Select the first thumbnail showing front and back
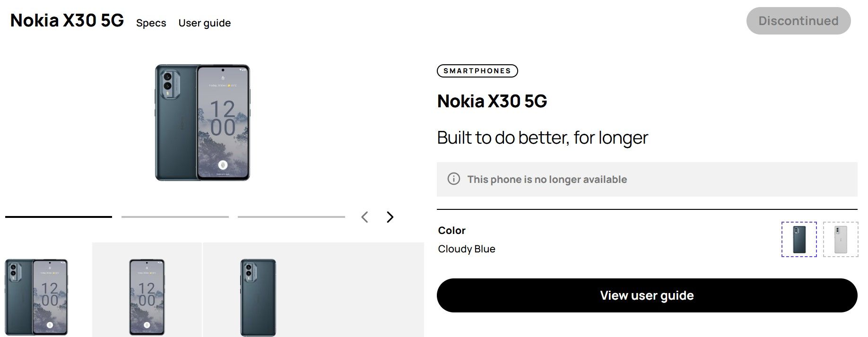 pyautogui.click(x=37, y=296)
